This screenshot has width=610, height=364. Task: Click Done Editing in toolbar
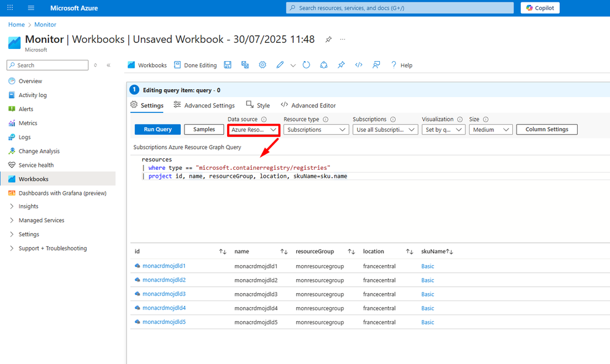point(195,65)
